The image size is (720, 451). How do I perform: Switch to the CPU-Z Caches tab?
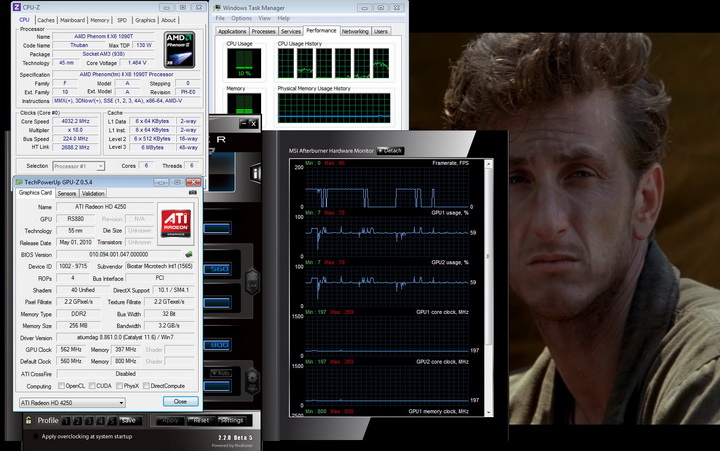(x=46, y=20)
